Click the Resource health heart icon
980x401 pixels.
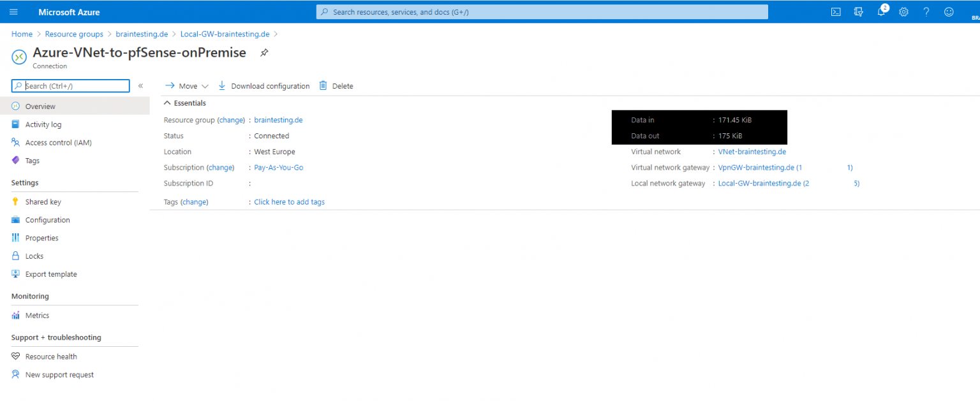(16, 356)
